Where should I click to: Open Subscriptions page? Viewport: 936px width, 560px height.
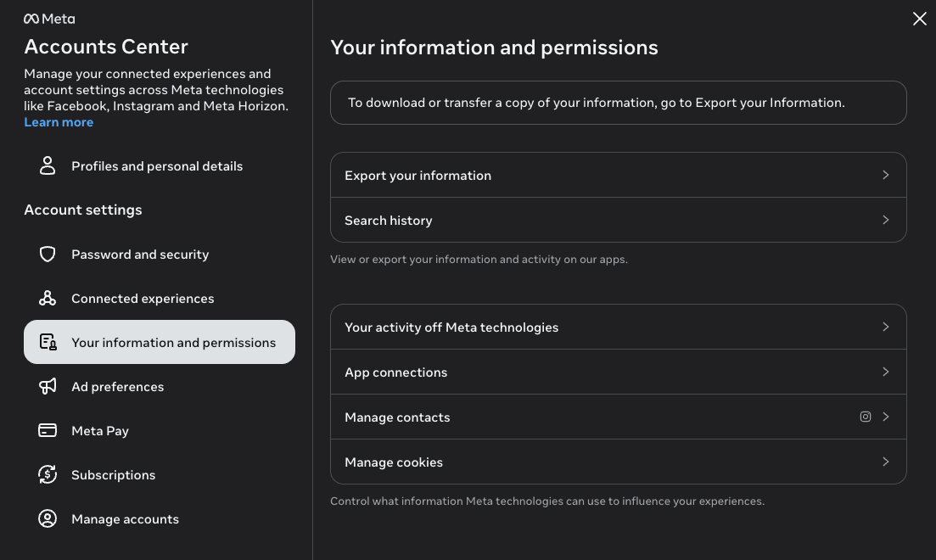click(160, 474)
